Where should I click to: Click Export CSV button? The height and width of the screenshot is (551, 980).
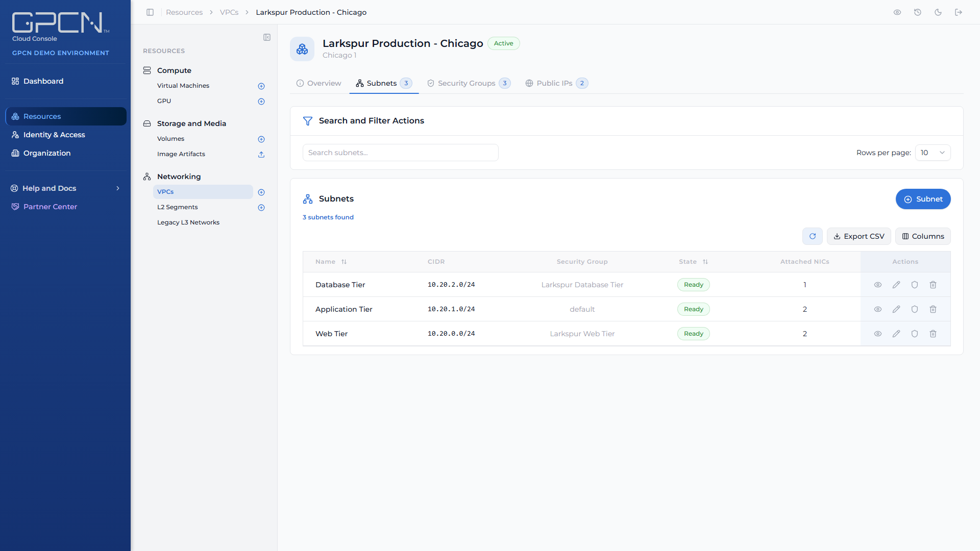pos(859,236)
